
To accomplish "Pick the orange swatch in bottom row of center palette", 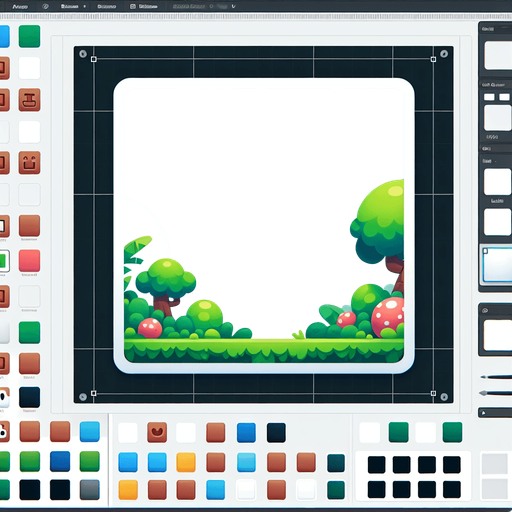I will click(x=128, y=490).
